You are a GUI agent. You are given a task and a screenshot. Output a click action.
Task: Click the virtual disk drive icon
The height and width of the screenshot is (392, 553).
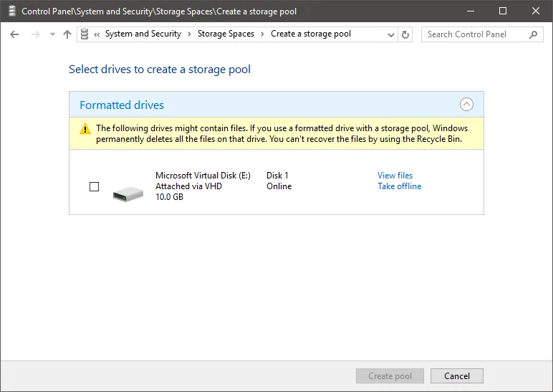(128, 193)
